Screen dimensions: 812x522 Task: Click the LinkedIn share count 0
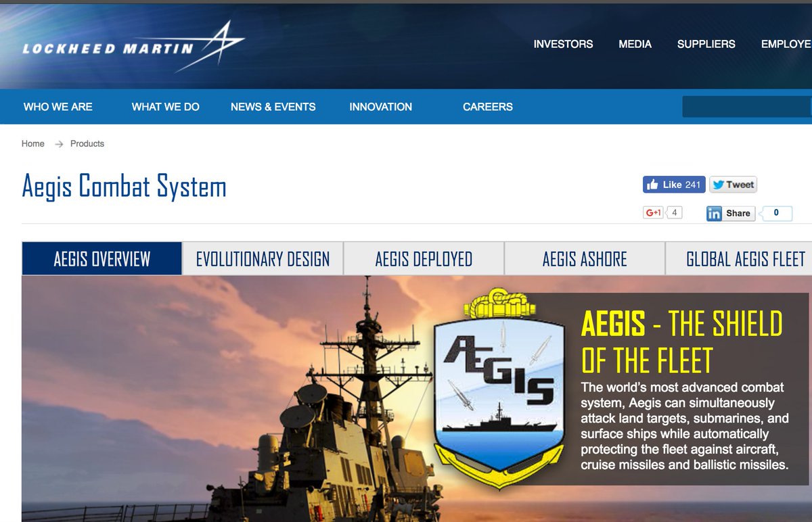point(776,213)
